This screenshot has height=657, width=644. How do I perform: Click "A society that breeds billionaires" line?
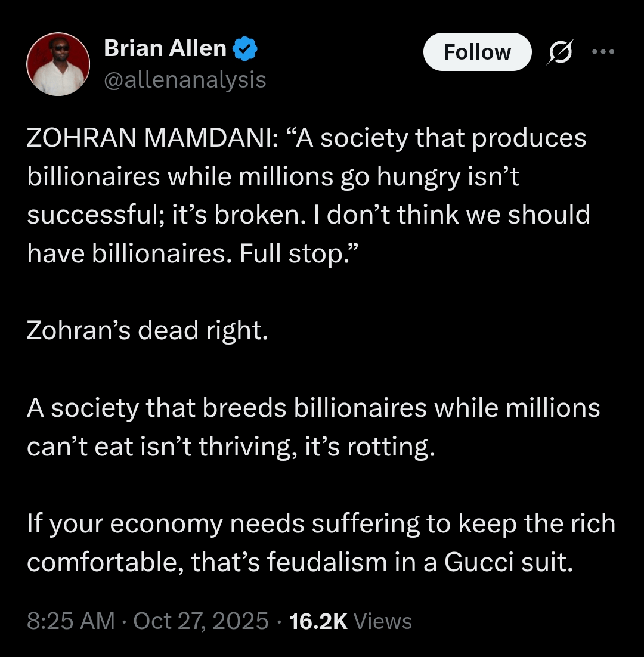(227, 408)
